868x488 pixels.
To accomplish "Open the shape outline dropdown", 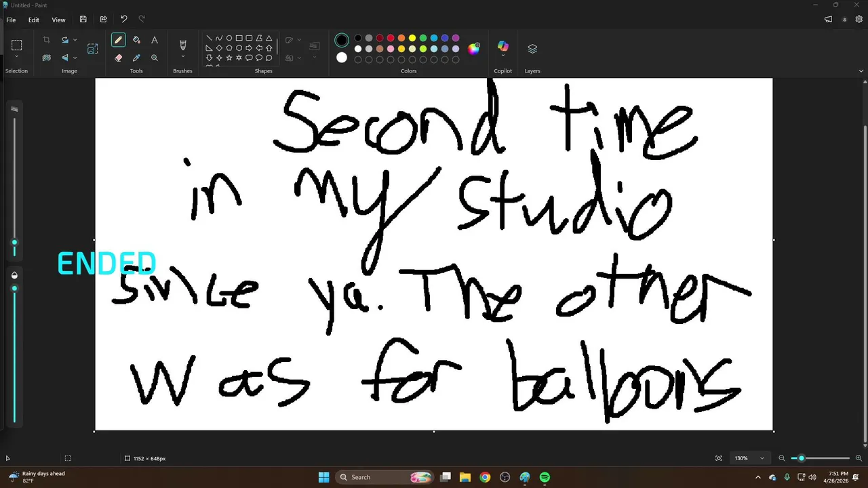I will pos(299,40).
